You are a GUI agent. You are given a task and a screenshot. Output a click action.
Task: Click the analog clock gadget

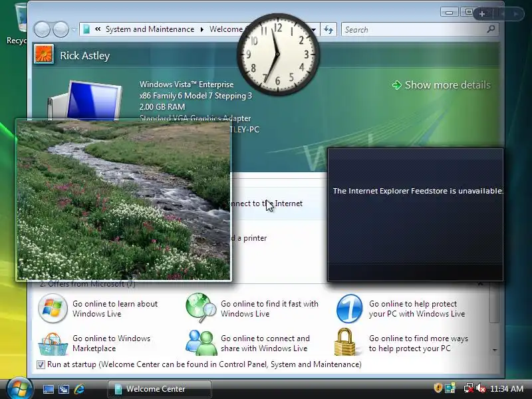tap(278, 55)
